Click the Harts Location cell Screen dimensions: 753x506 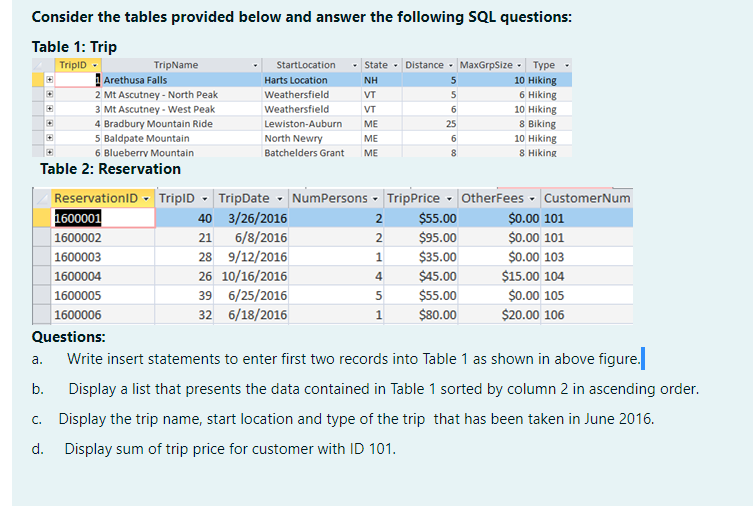click(311, 80)
